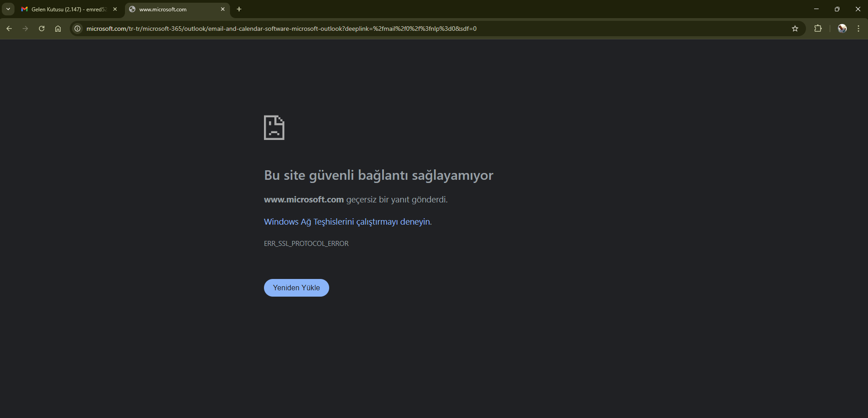The image size is (868, 418).
Task: Go forward with the forward arrow
Action: pyautogui.click(x=25, y=29)
